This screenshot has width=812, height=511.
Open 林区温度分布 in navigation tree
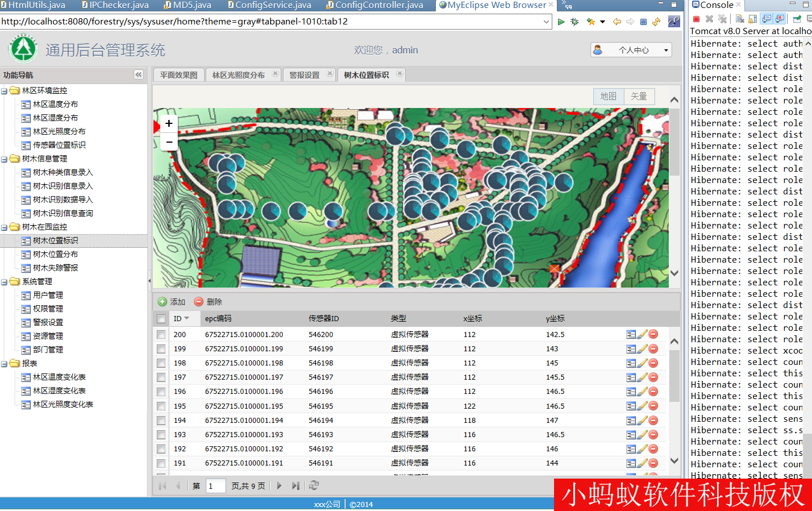pyautogui.click(x=56, y=105)
